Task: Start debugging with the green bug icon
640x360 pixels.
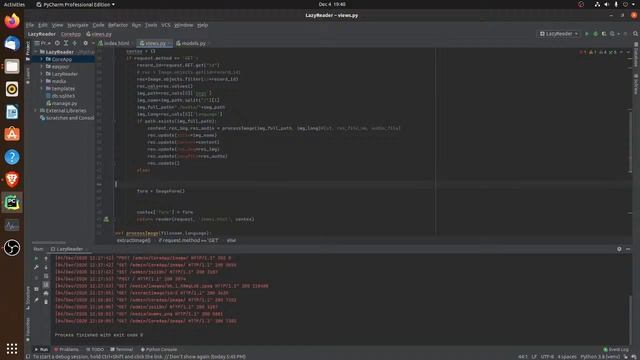Action: [596, 34]
